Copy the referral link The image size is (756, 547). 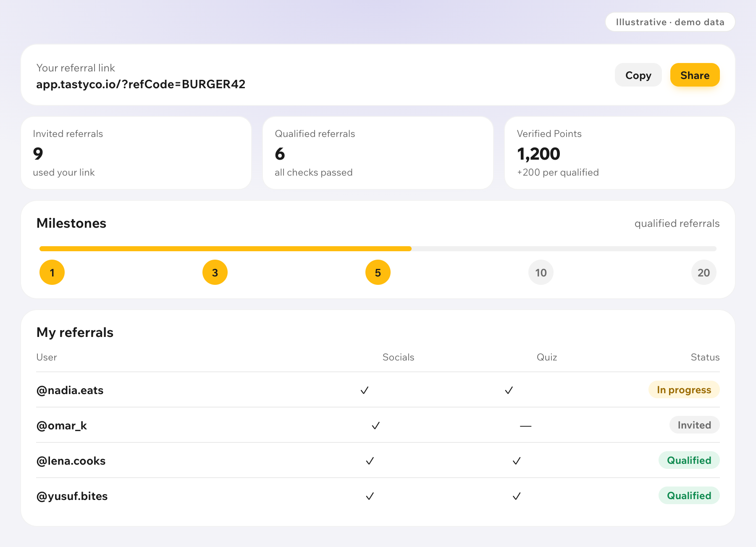pos(638,75)
